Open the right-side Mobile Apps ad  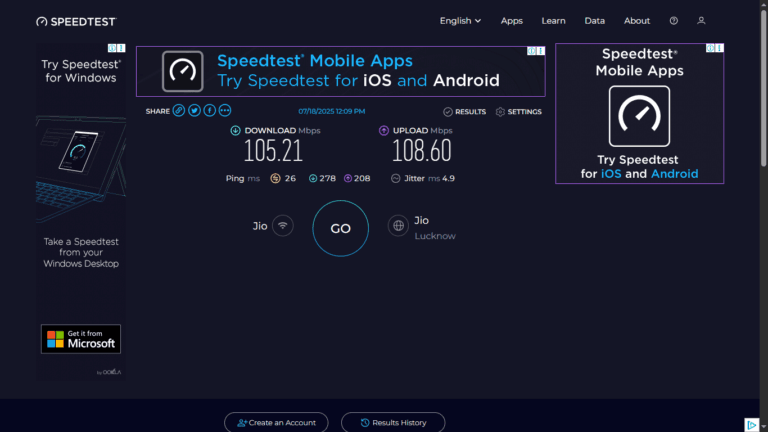639,114
